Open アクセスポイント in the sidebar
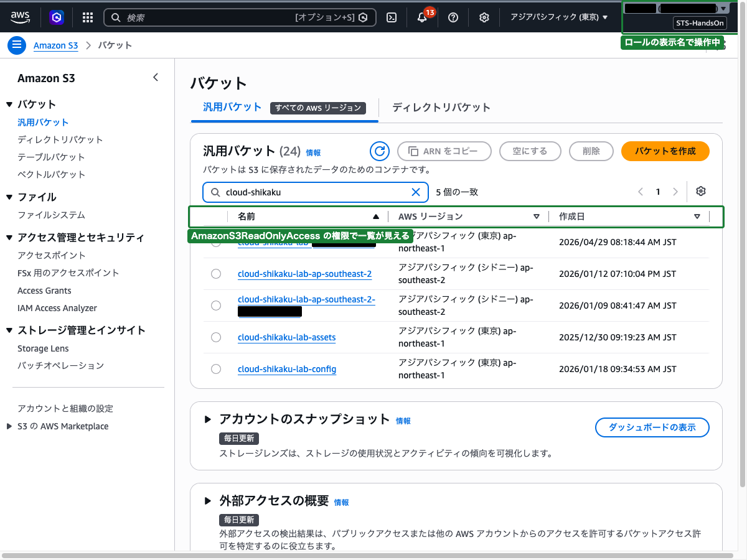This screenshot has width=747, height=560. (52, 255)
